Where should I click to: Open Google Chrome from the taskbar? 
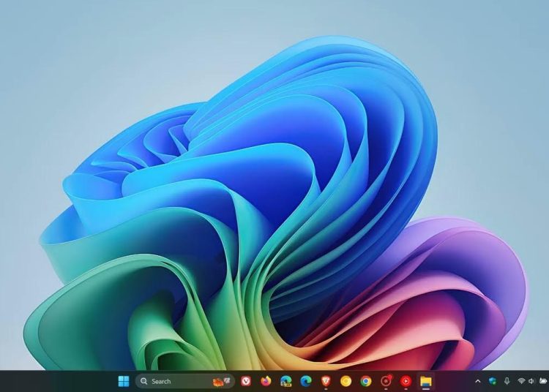coord(366,381)
